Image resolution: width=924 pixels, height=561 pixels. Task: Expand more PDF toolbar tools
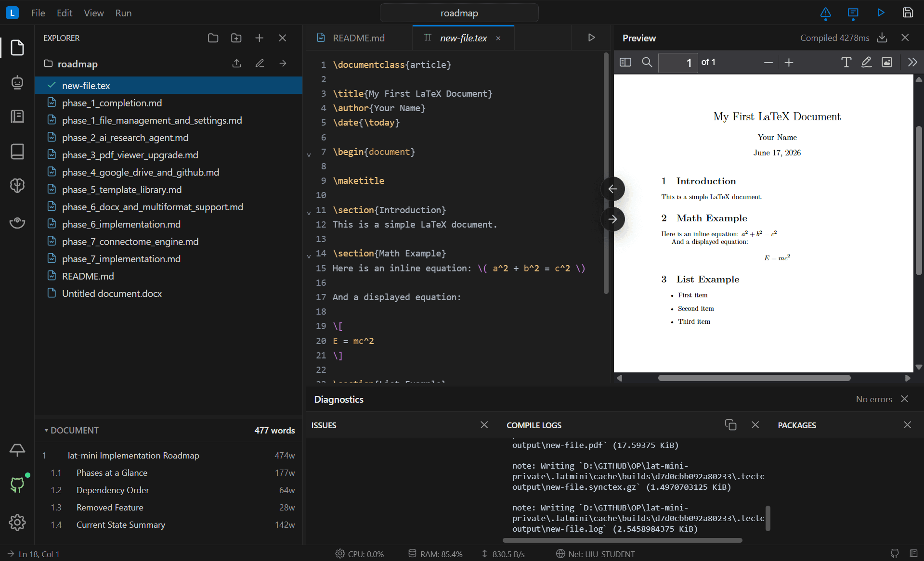(x=912, y=62)
